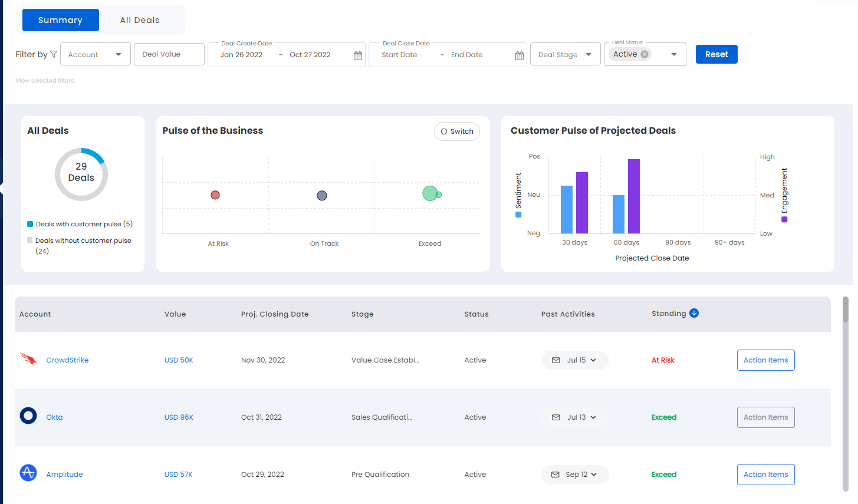Click the blue Sentiment bar for 30 days
858x504 pixels.
click(567, 209)
